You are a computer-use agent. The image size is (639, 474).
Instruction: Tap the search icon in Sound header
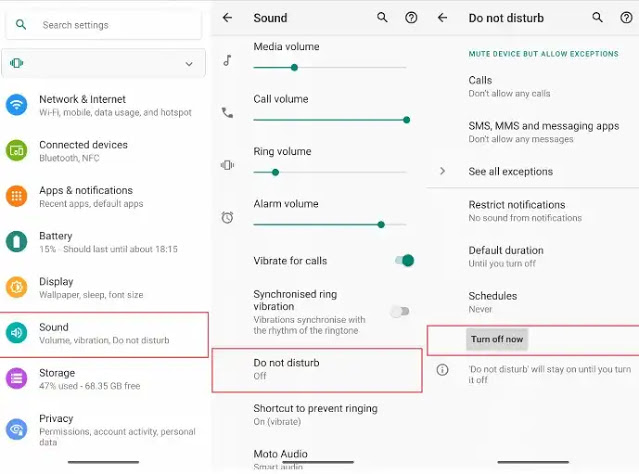[382, 18]
